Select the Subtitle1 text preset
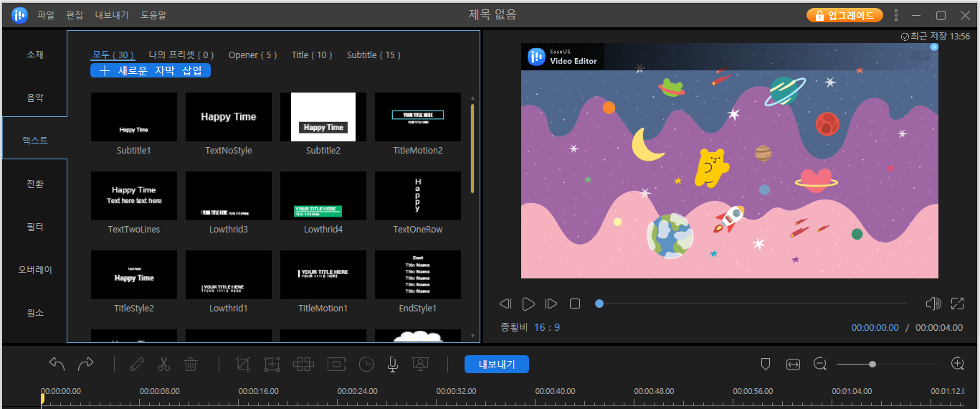980x409 pixels. pyautogui.click(x=134, y=117)
